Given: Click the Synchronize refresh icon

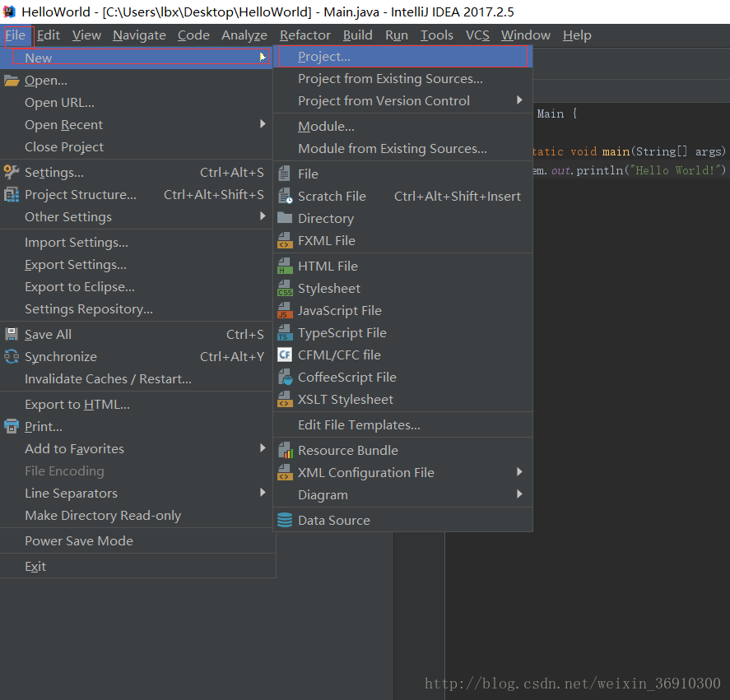Looking at the screenshot, I should (12, 356).
